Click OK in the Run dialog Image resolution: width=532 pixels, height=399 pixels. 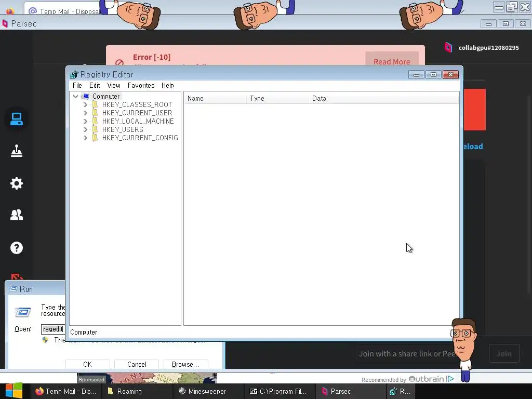click(87, 364)
